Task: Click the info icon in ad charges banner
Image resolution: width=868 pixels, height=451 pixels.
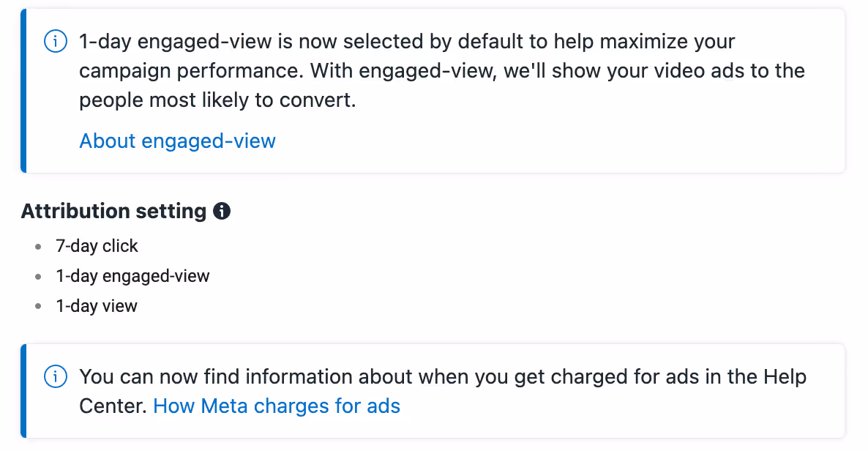Action: pyautogui.click(x=56, y=377)
